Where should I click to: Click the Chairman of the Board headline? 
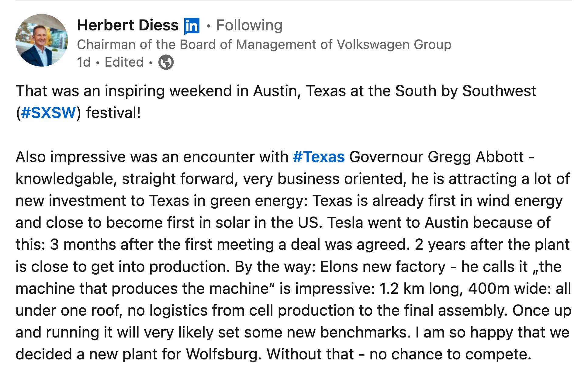pyautogui.click(x=264, y=44)
